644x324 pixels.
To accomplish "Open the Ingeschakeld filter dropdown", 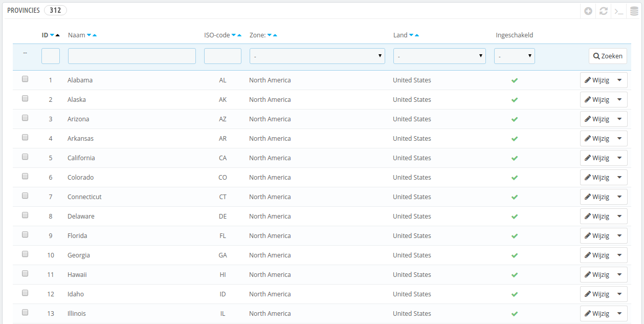I will pyautogui.click(x=515, y=56).
